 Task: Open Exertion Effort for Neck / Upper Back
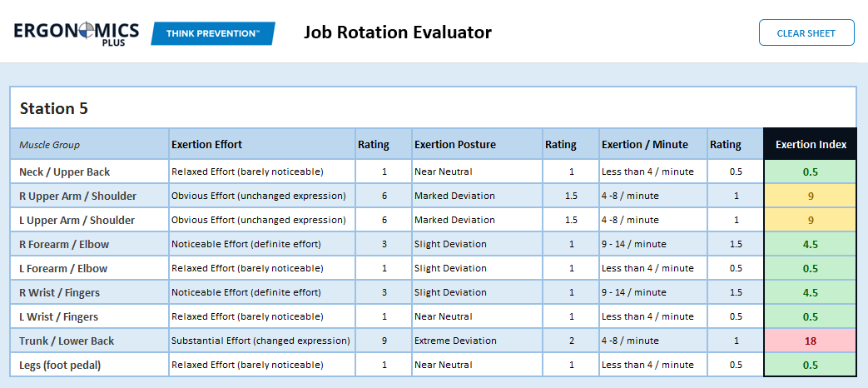[x=262, y=172]
